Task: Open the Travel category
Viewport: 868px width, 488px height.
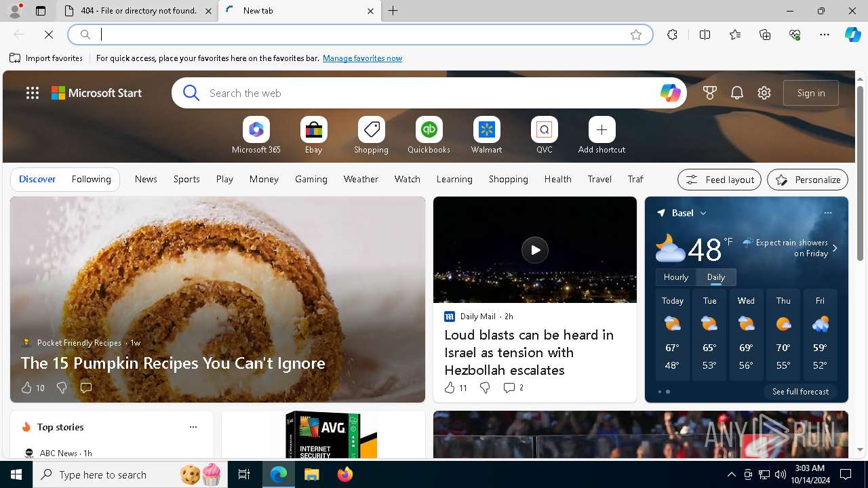Action: (x=599, y=179)
